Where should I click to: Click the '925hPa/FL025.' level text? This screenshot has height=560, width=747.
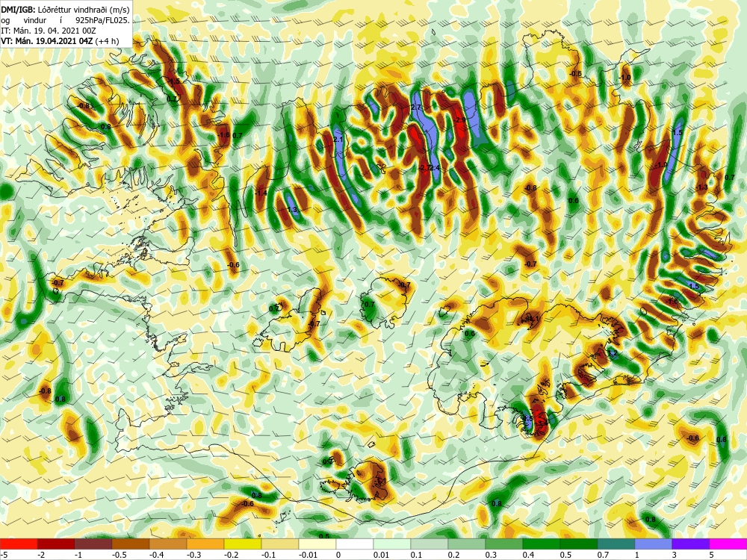tap(102, 20)
